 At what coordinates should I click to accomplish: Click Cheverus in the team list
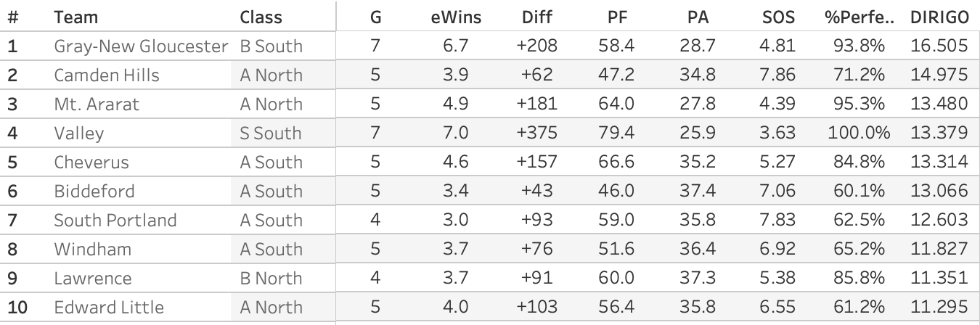[x=91, y=162]
